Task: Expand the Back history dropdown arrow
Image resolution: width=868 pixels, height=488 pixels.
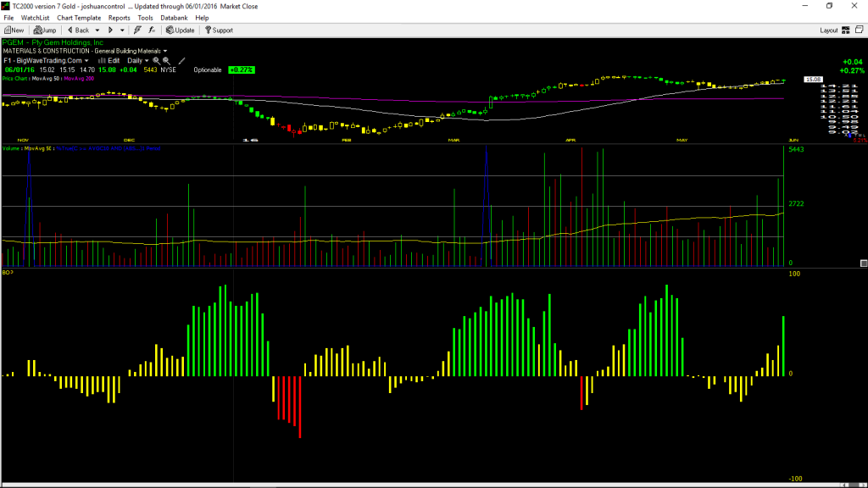Action: [97, 30]
